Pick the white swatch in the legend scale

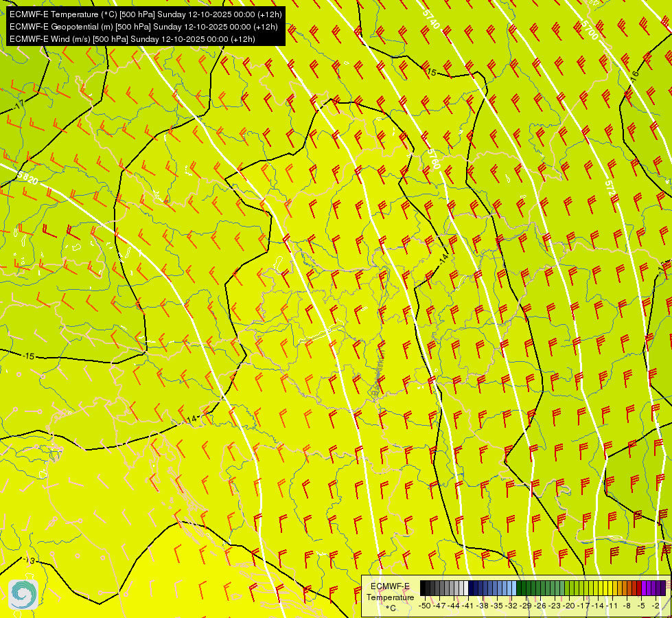[x=466, y=588]
